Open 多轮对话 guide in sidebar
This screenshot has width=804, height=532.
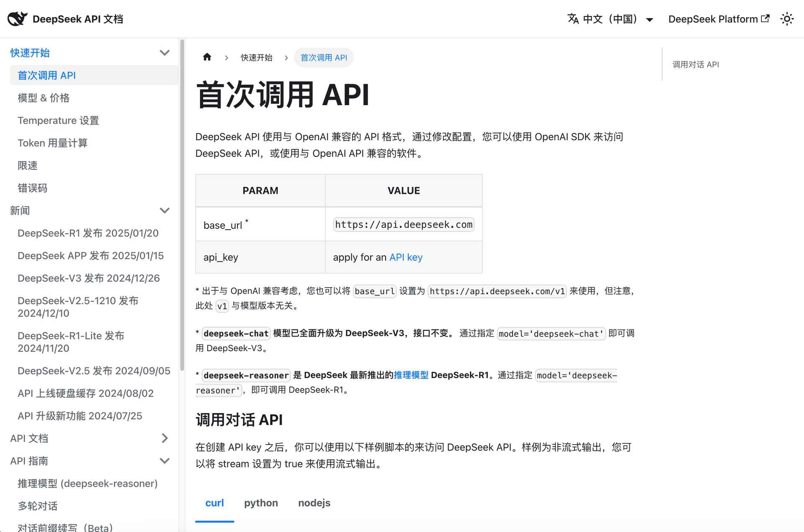click(38, 506)
